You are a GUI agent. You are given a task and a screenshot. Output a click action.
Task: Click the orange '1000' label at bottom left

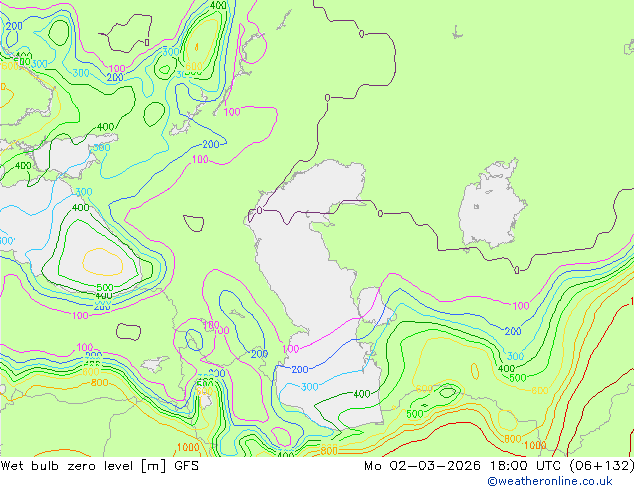pos(188,447)
